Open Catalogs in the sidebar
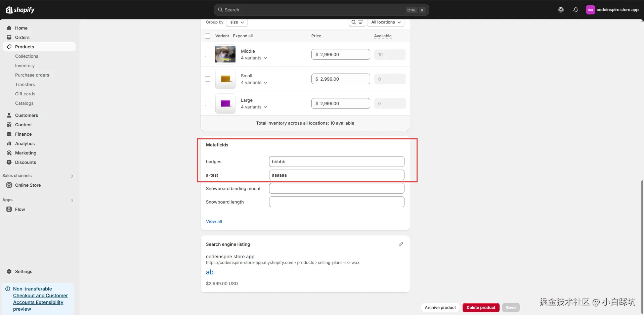The height and width of the screenshot is (315, 644). coord(24,103)
